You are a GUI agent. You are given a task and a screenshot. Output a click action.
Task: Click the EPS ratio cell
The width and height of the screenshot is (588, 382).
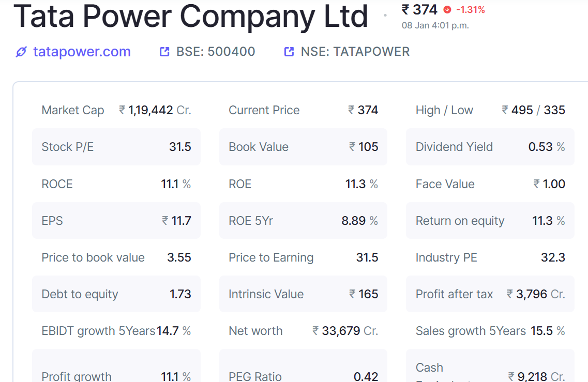tap(116, 221)
